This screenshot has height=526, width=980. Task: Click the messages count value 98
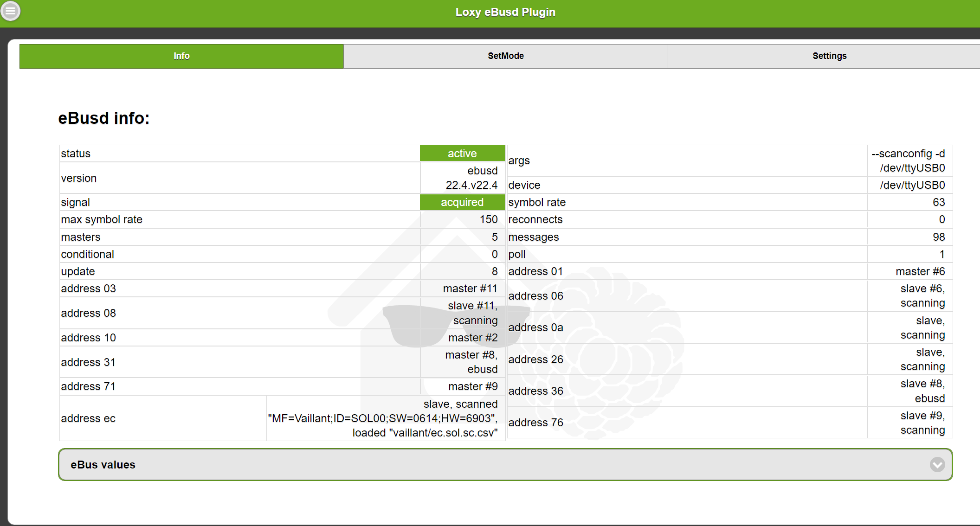point(938,237)
